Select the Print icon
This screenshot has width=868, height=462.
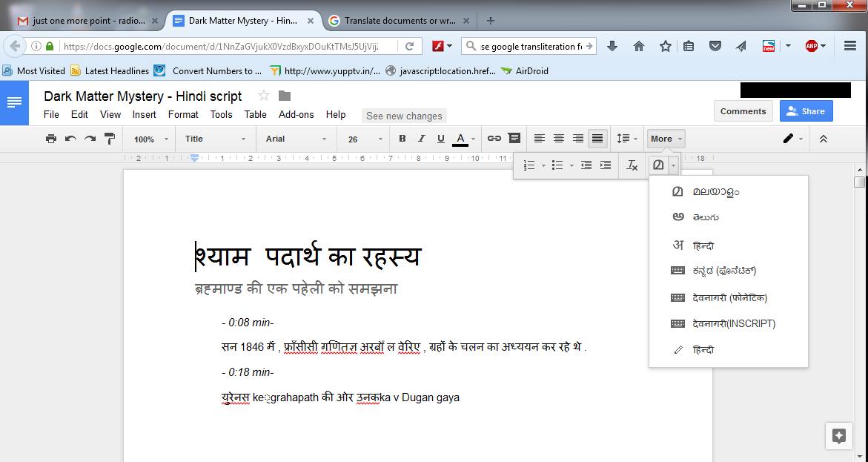51,139
